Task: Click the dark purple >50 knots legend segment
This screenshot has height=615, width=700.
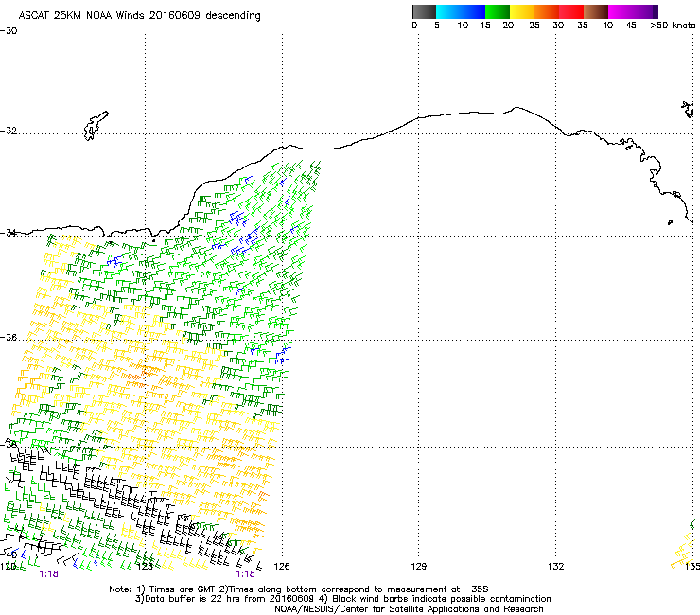Action: (656, 11)
